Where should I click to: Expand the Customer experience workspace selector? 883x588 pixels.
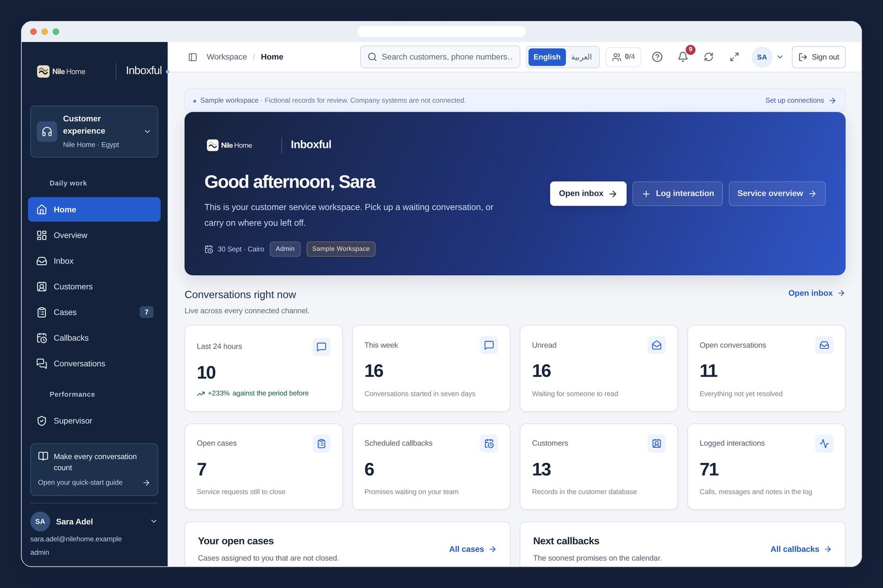coord(94,131)
